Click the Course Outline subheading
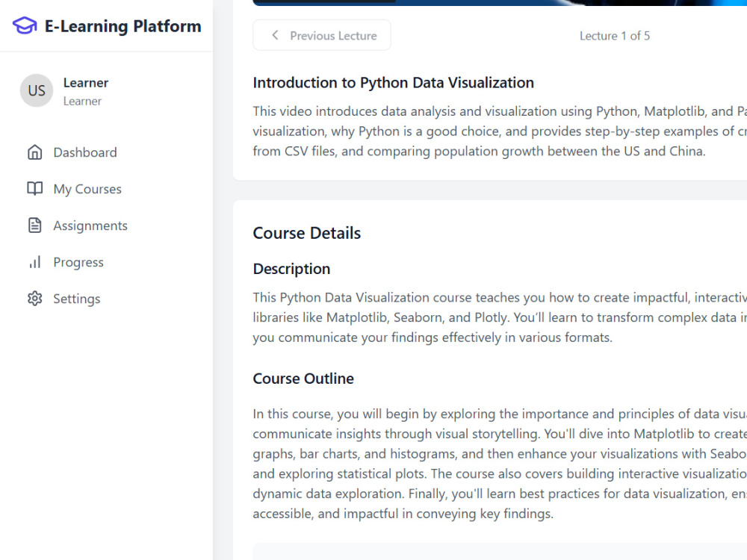Image resolution: width=747 pixels, height=560 pixels. click(303, 379)
